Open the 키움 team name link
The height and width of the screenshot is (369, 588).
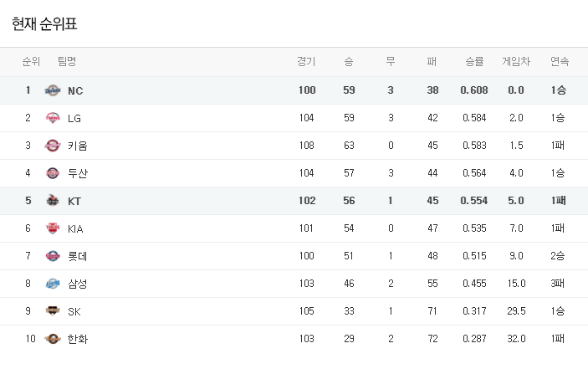click(77, 146)
